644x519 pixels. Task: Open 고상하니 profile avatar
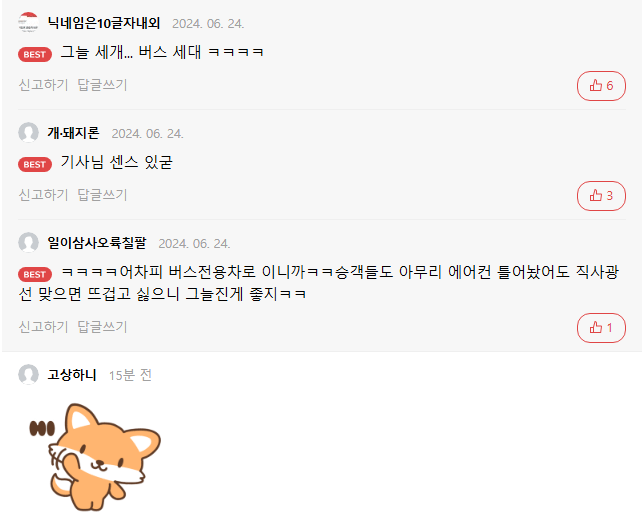pos(28,374)
